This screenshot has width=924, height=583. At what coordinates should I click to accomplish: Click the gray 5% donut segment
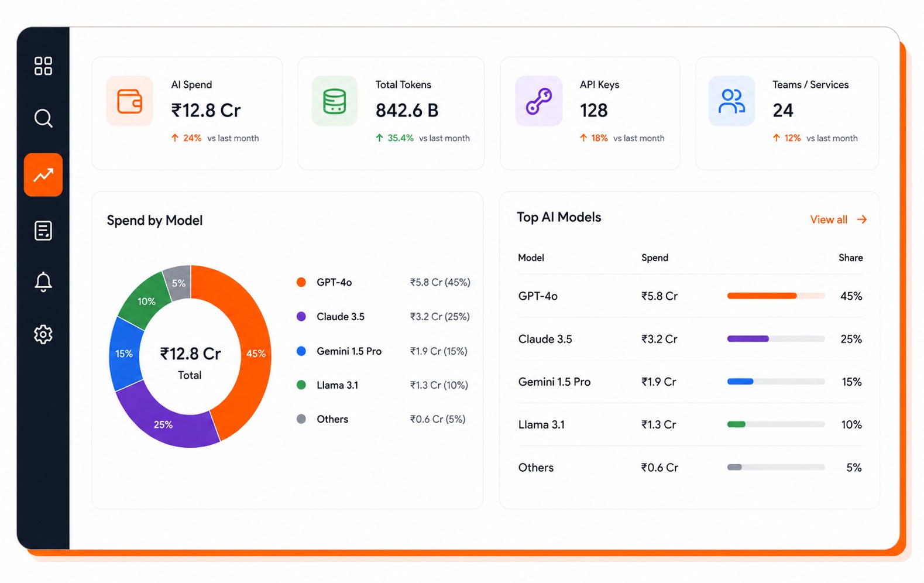(x=178, y=283)
